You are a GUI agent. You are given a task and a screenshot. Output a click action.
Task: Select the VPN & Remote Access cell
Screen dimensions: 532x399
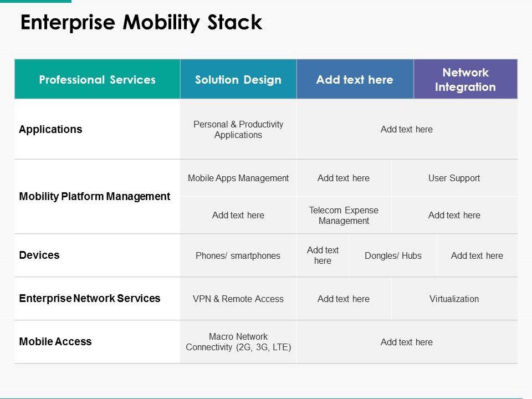click(238, 299)
